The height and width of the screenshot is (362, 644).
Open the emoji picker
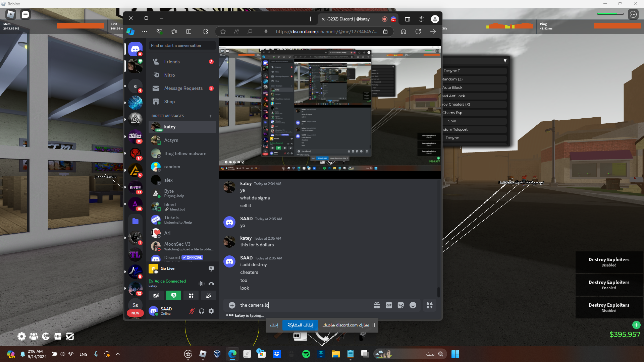tap(413, 305)
